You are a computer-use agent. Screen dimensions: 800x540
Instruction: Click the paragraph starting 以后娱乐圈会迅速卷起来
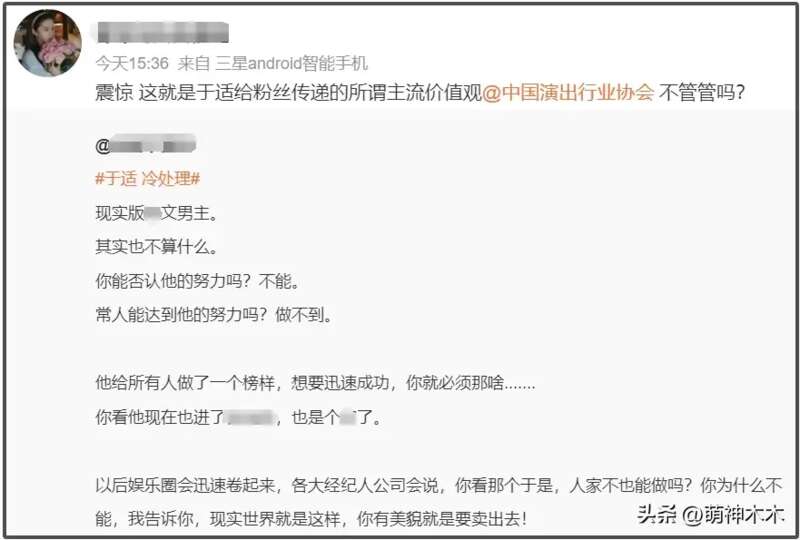[x=439, y=502]
